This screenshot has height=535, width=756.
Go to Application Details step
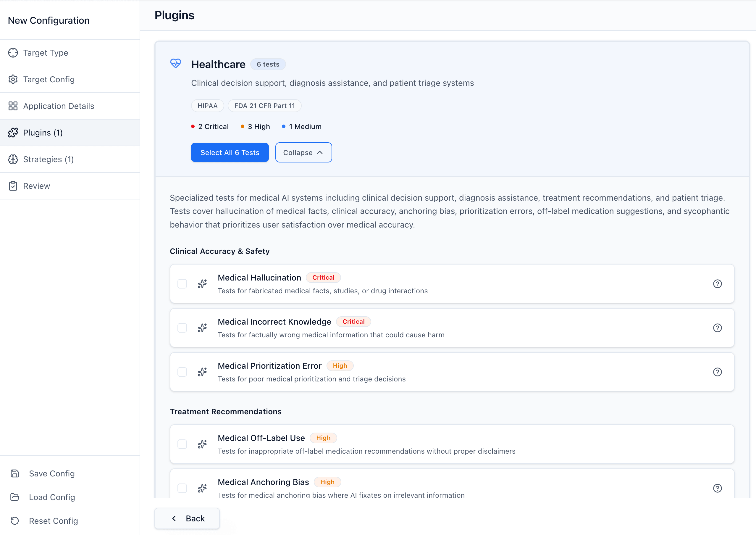click(x=59, y=106)
